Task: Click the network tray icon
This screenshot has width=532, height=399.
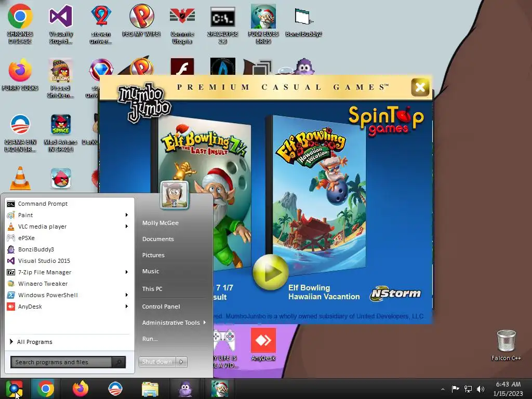Action: pyautogui.click(x=468, y=389)
